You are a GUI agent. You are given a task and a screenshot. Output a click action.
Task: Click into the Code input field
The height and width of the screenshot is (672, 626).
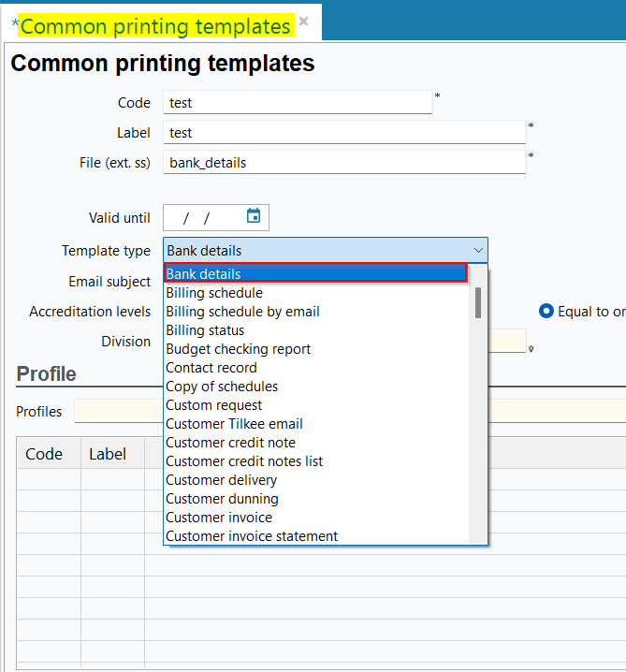click(x=297, y=102)
